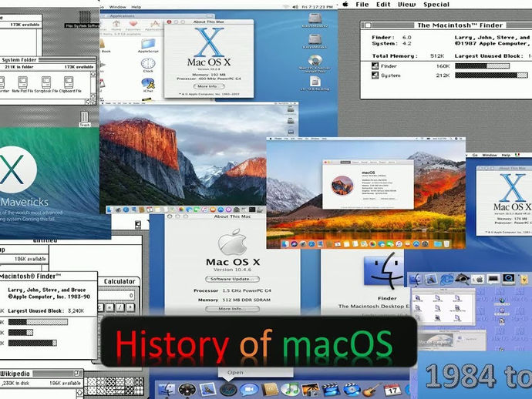
Task: Click High Sierra mountain image in About window
Action: (342, 186)
